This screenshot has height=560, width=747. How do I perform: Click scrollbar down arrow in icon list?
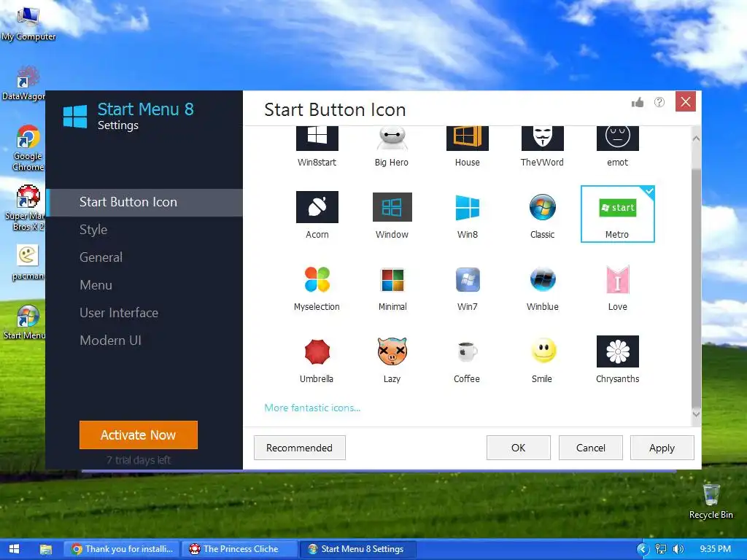(x=696, y=414)
